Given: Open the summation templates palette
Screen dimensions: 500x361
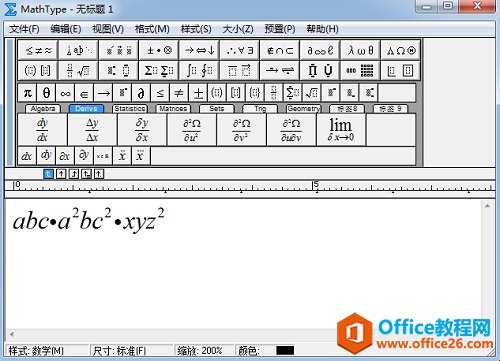Looking at the screenshot, I should (x=159, y=70).
